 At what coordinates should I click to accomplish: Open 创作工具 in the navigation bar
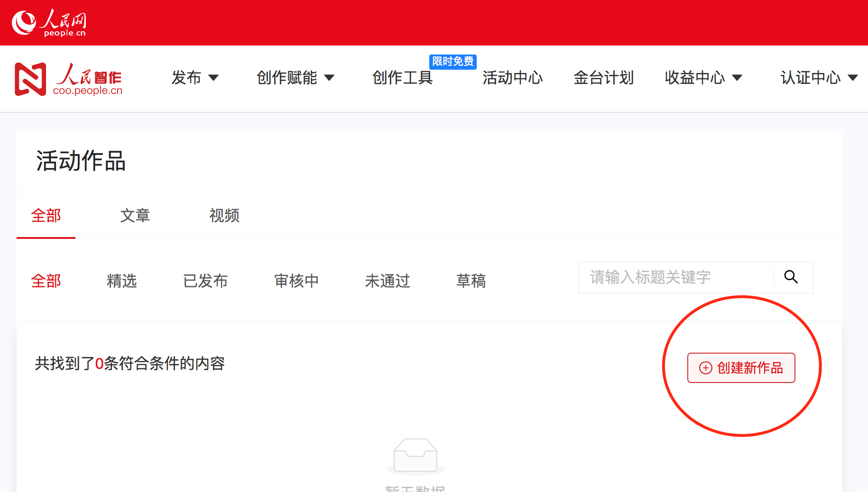[x=403, y=78]
